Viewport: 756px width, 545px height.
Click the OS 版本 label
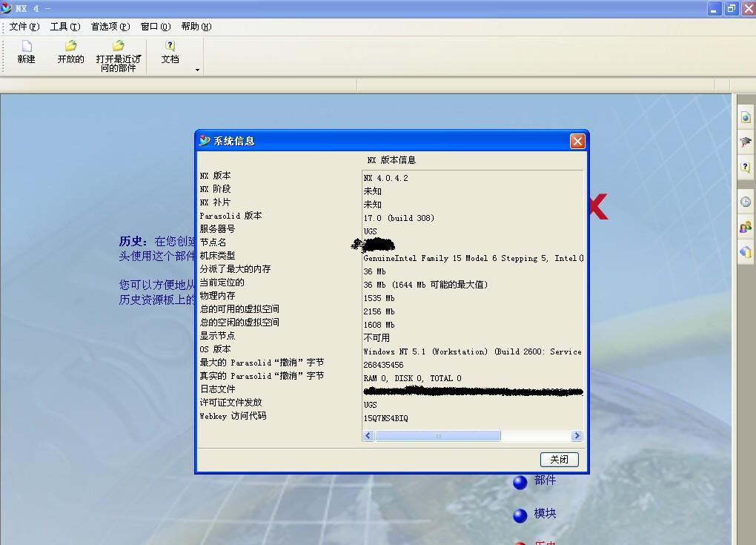[x=216, y=349]
